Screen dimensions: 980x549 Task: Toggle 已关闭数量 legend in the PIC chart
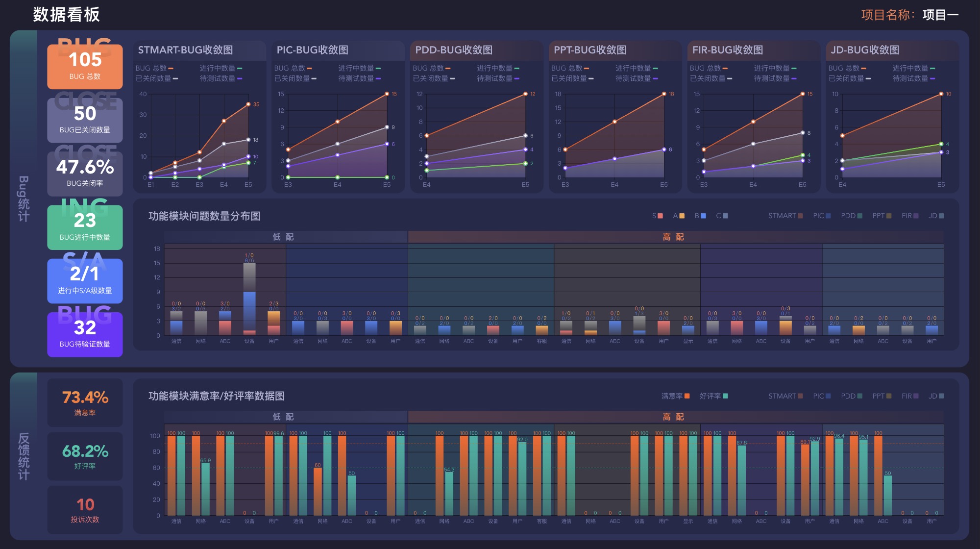point(295,78)
